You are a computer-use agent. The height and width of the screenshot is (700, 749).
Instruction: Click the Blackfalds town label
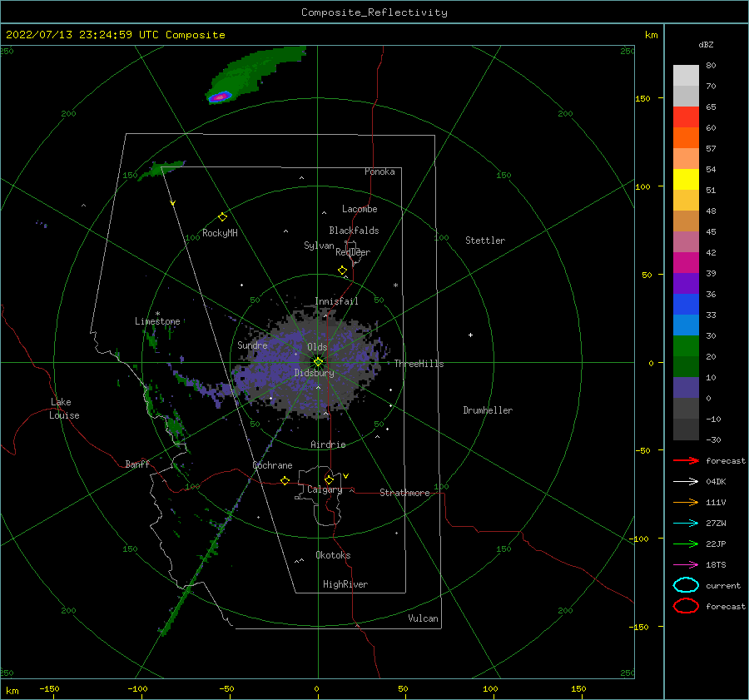[354, 231]
